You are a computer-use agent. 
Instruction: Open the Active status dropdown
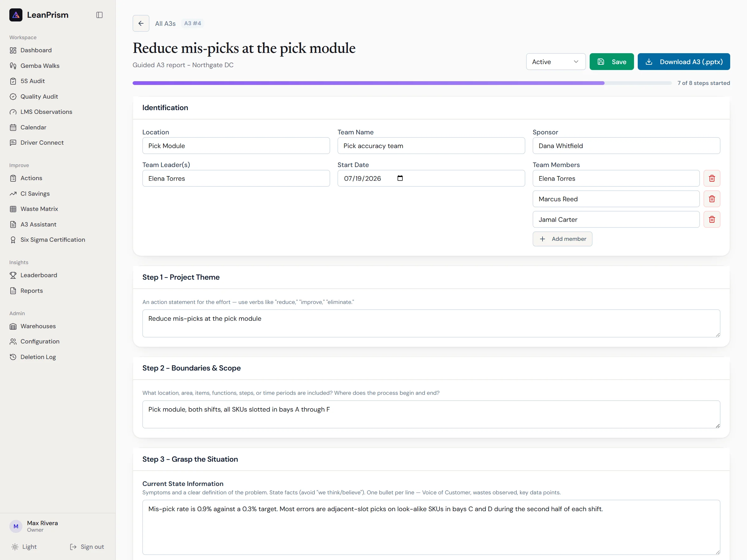point(556,62)
